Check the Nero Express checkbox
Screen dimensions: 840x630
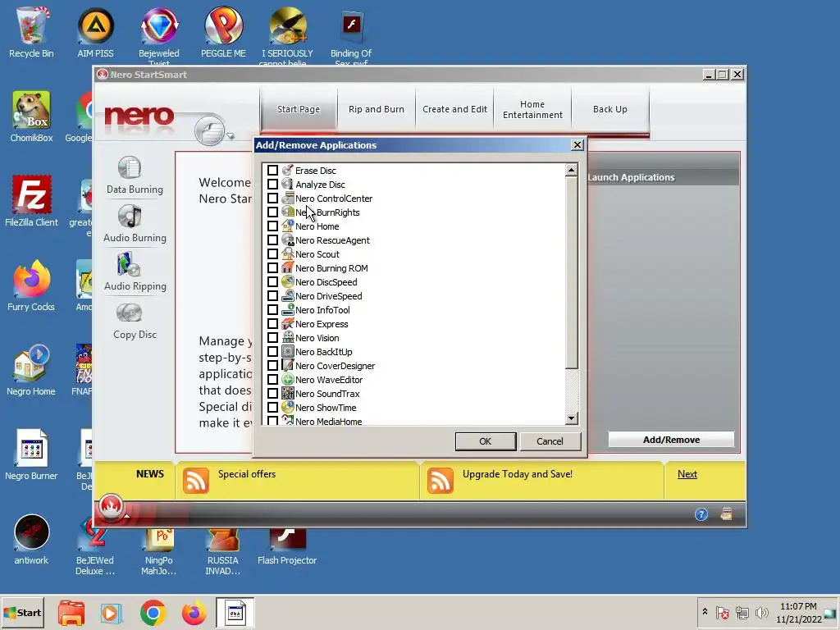pos(272,323)
